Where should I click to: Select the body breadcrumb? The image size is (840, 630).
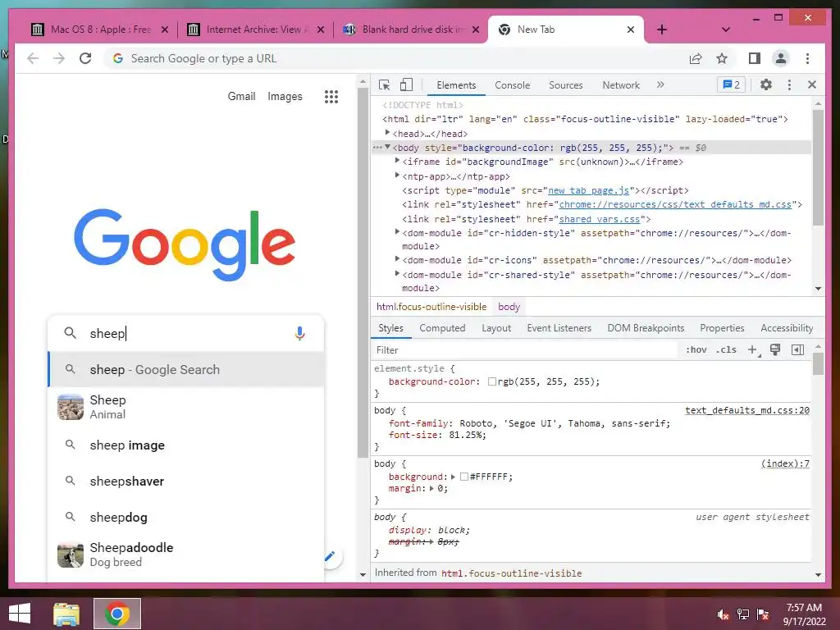[x=509, y=307]
